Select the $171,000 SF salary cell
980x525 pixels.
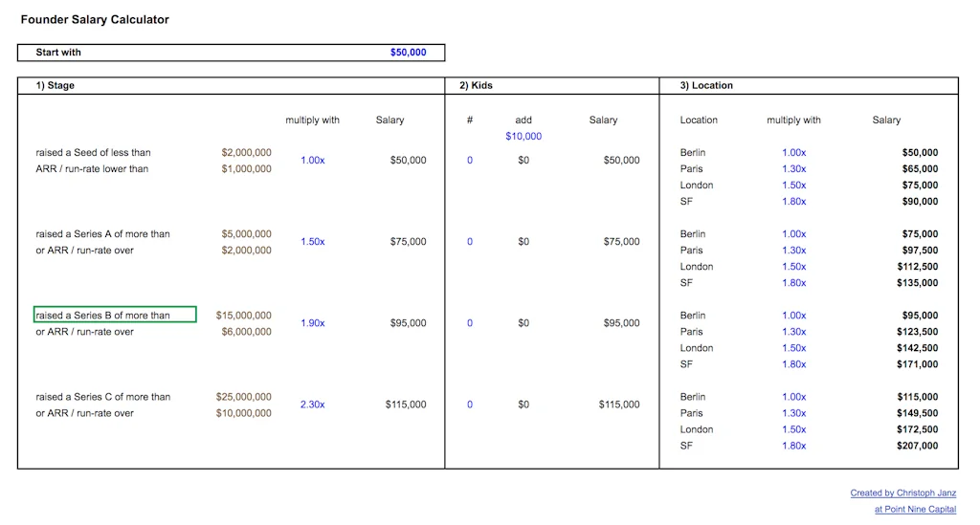point(917,364)
